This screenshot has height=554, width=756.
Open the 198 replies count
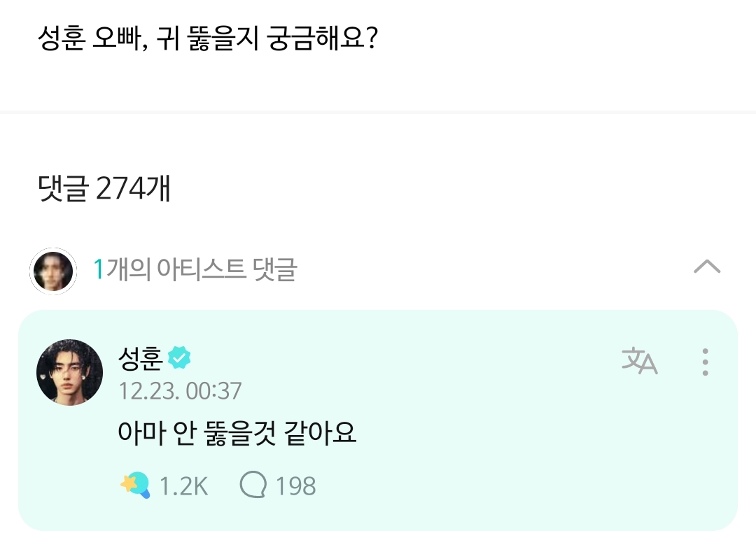pos(295,485)
